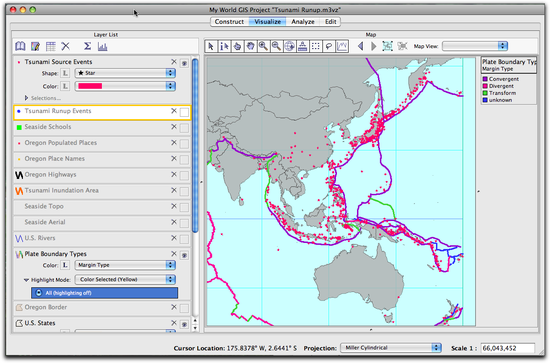This screenshot has width=550, height=363.
Task: Select the Get Information pointer tool
Action: pyautogui.click(x=224, y=46)
